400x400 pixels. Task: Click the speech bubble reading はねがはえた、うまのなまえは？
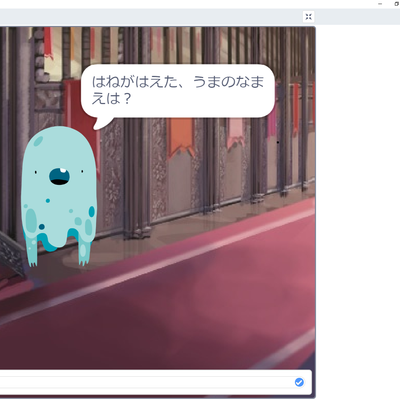tap(178, 92)
